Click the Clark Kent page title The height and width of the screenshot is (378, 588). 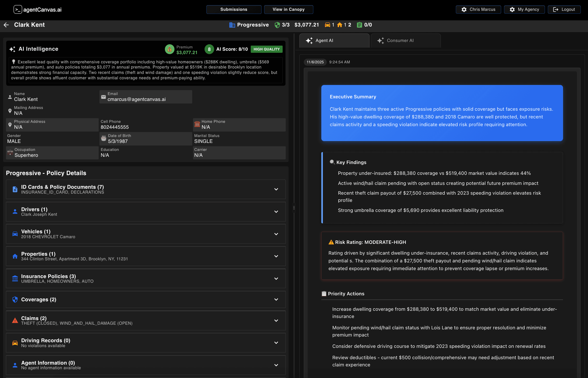point(29,25)
